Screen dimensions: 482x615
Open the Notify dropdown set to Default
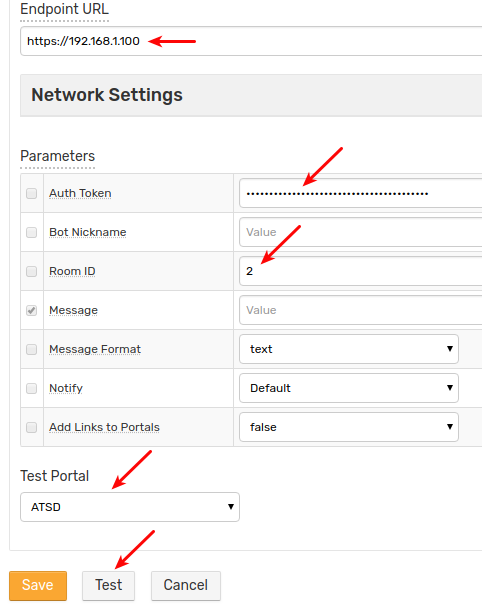[349, 388]
